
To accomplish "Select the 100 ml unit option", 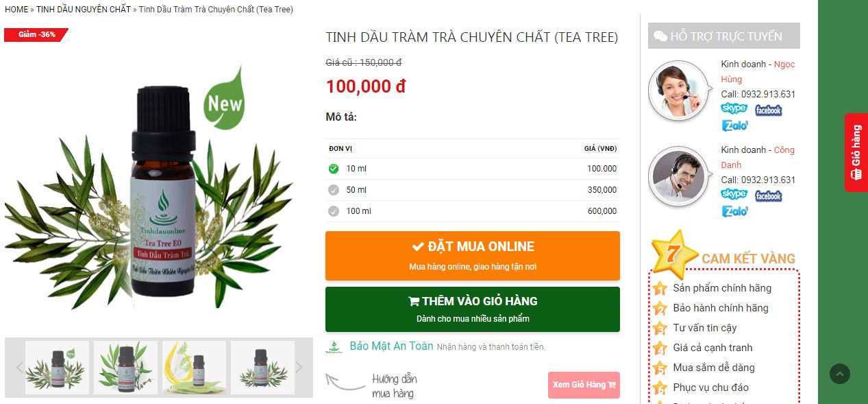I will (x=473, y=211).
